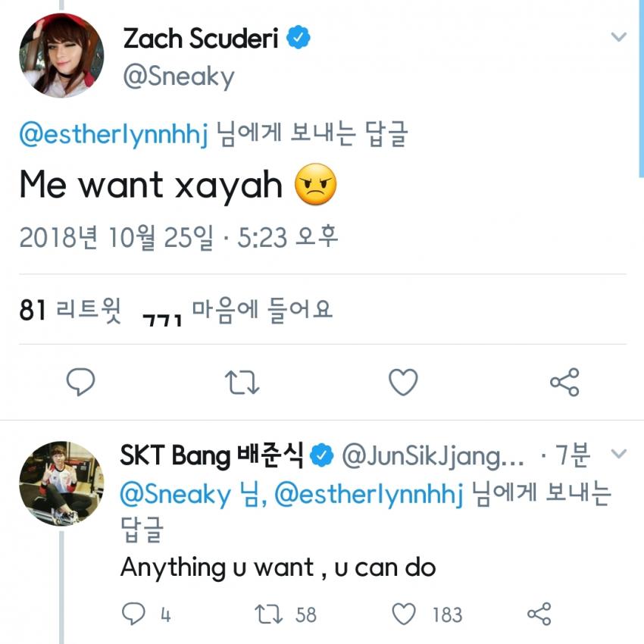Retweet the Me want xayah tweet
The image size is (644, 644).
point(242,383)
